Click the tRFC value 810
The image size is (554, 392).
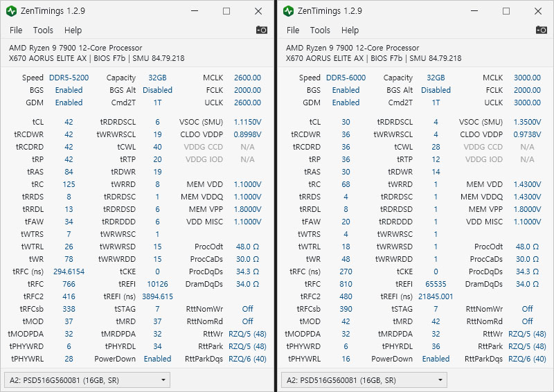click(x=346, y=284)
